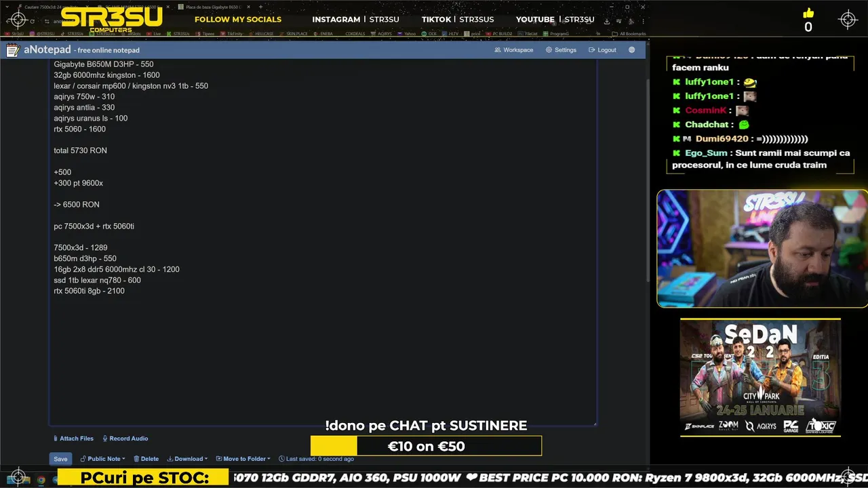The image size is (868, 488).
Task: Reload the page with the browser refresh icon
Action: (x=32, y=22)
